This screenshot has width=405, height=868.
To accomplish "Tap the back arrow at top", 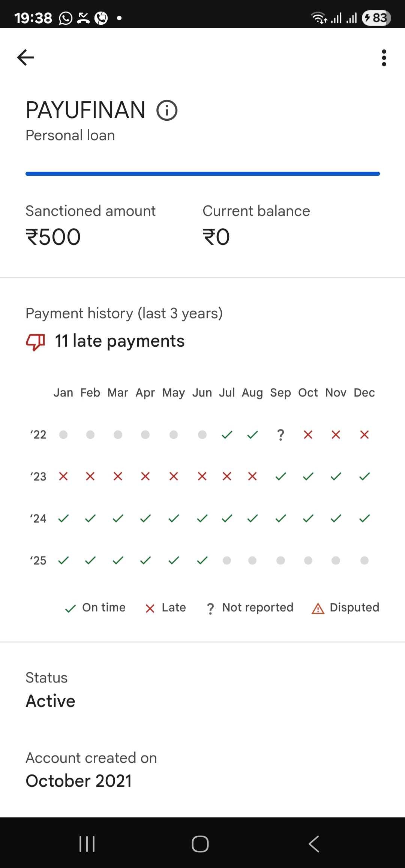I will tap(25, 57).
